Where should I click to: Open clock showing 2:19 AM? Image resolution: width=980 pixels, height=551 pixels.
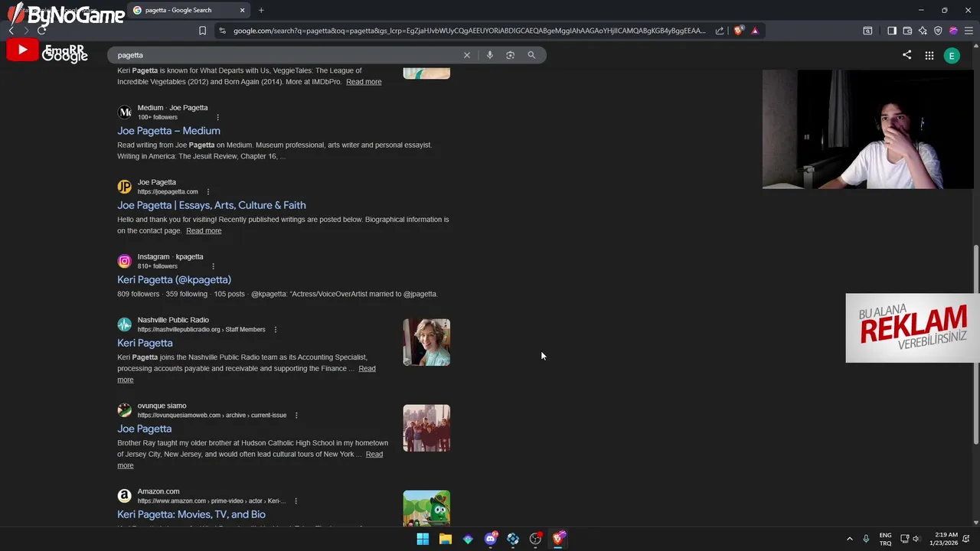pyautogui.click(x=944, y=539)
